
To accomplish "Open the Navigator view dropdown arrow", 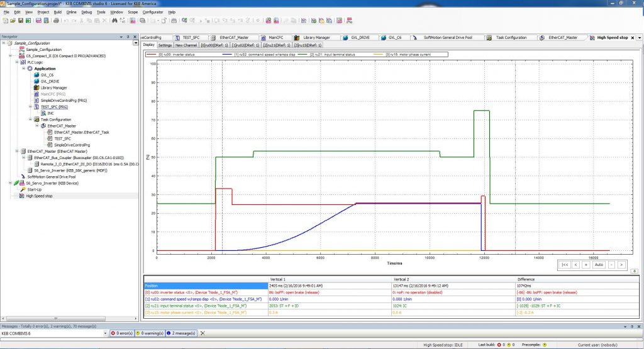I will (136, 43).
